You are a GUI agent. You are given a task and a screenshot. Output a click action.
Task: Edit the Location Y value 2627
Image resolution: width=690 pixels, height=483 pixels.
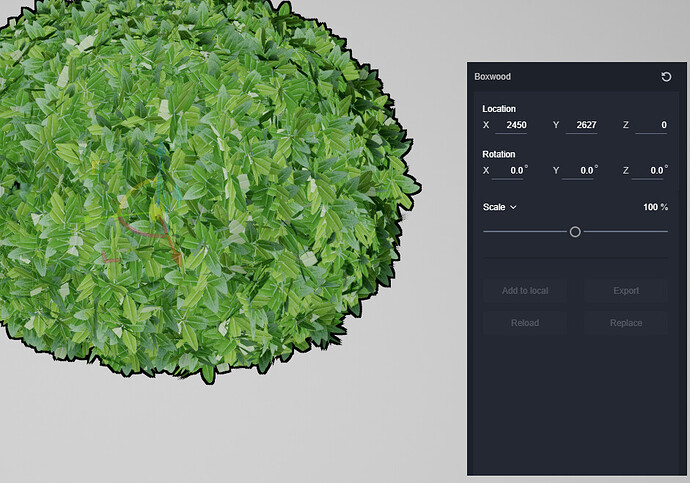click(x=581, y=125)
